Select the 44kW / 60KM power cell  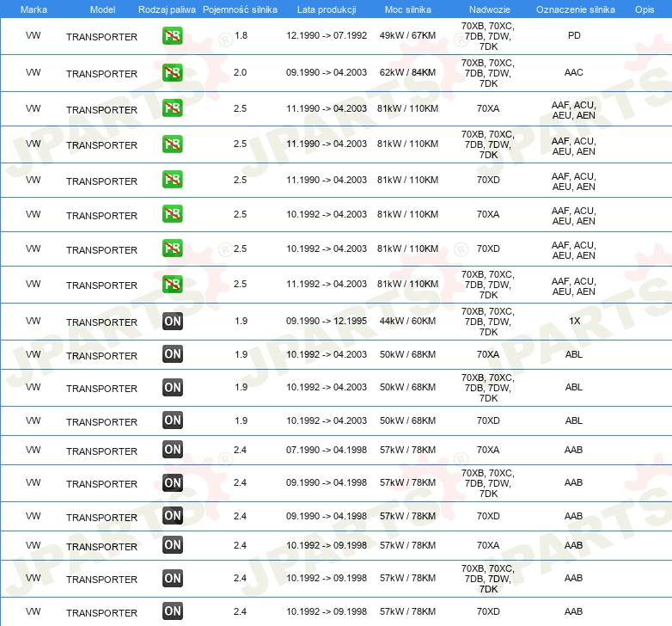tap(407, 321)
